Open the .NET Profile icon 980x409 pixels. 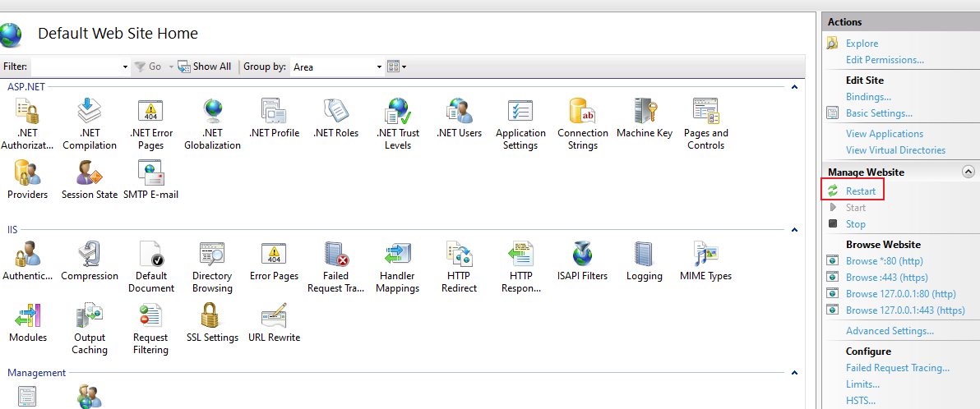pyautogui.click(x=274, y=118)
